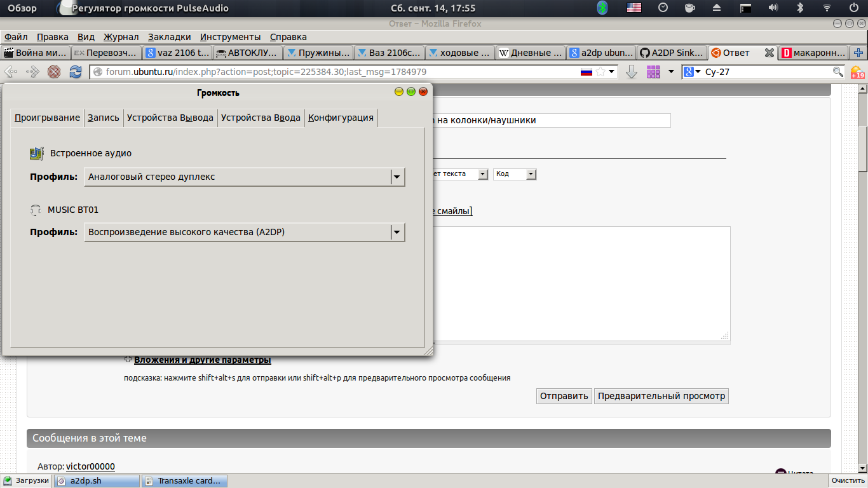Click the US flag keyboard layout indicator
Viewport: 868px width, 488px height.
634,8
